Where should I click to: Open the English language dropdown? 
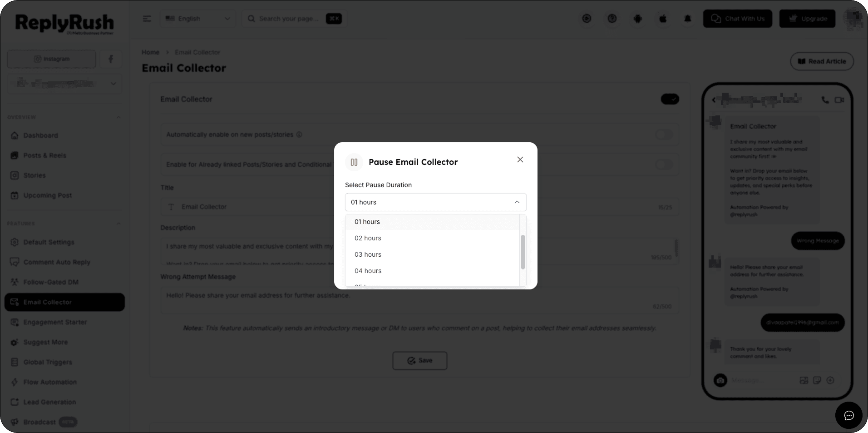(x=198, y=19)
